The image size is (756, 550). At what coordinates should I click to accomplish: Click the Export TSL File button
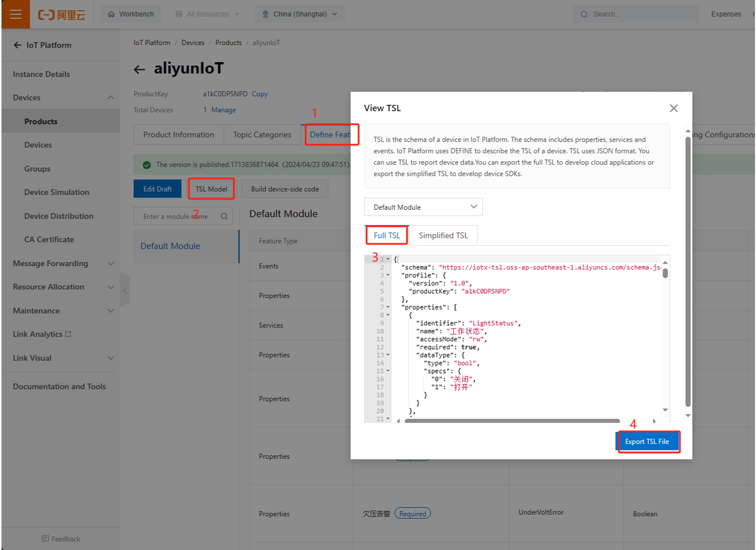[x=647, y=442]
